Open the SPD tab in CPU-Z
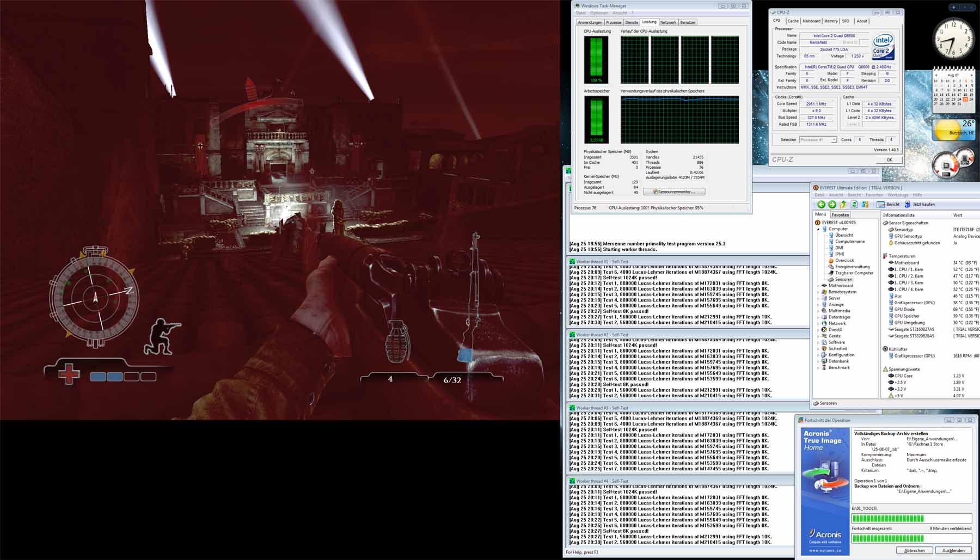The image size is (980, 560). [x=846, y=21]
